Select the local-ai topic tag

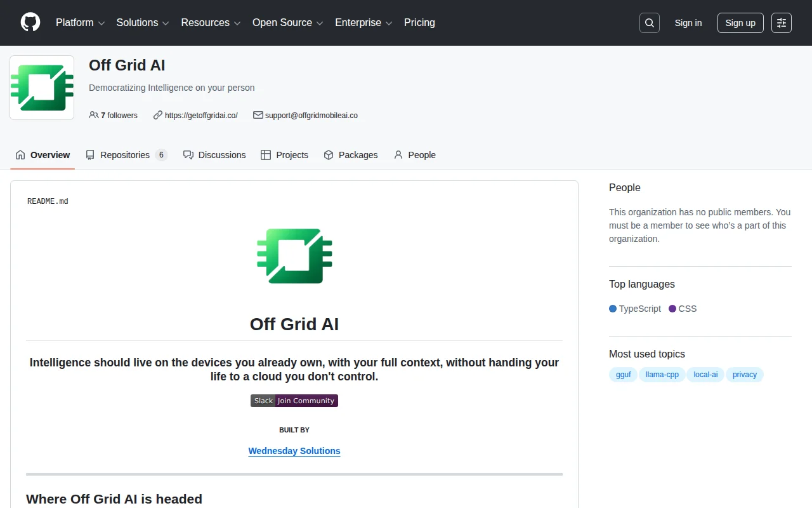point(705,375)
